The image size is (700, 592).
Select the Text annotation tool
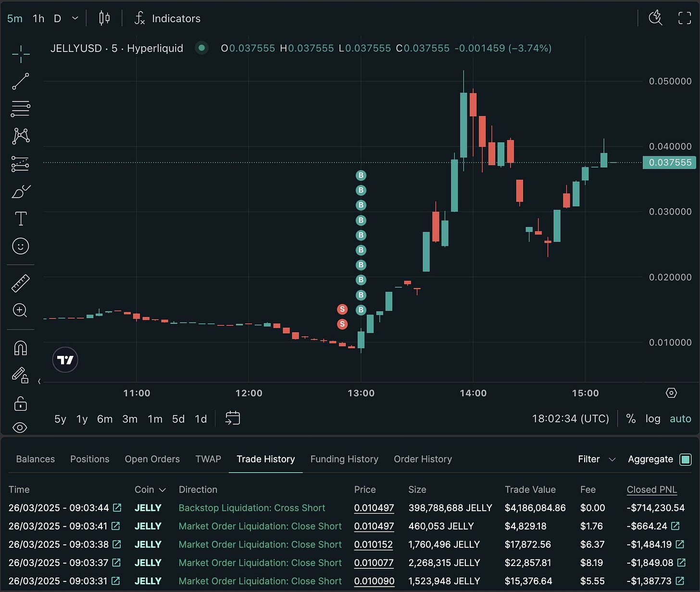[21, 218]
